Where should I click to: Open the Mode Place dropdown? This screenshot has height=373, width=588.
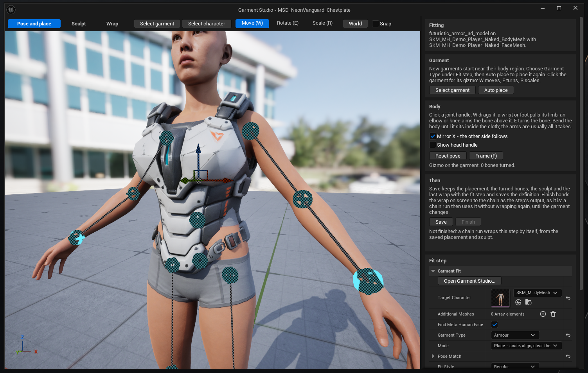tap(526, 346)
